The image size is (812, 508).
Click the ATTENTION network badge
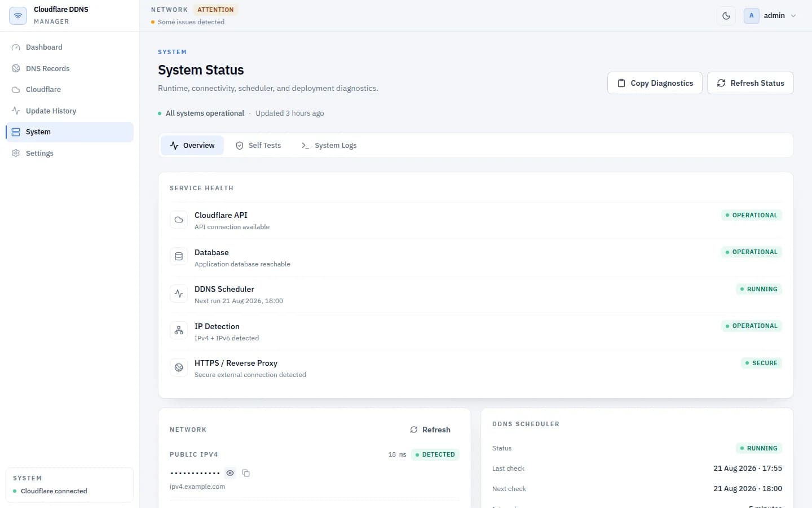(x=215, y=10)
